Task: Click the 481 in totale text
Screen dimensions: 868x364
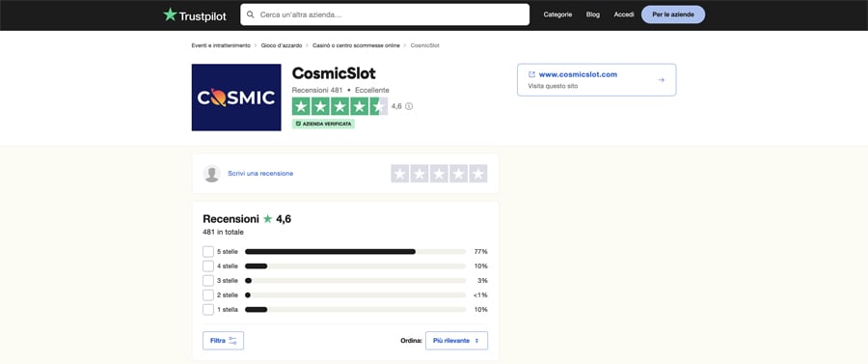Action: pos(223,232)
